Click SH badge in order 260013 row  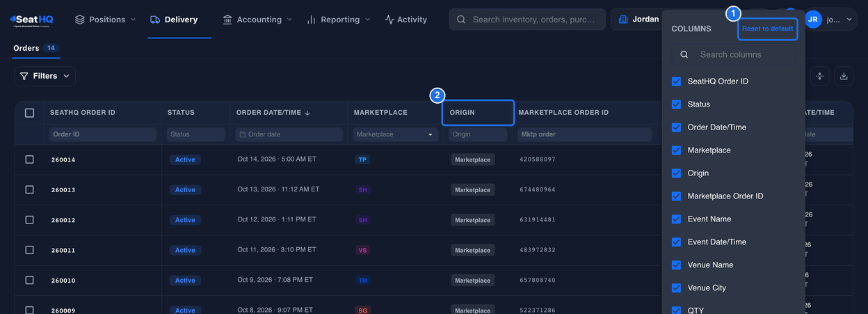point(362,189)
